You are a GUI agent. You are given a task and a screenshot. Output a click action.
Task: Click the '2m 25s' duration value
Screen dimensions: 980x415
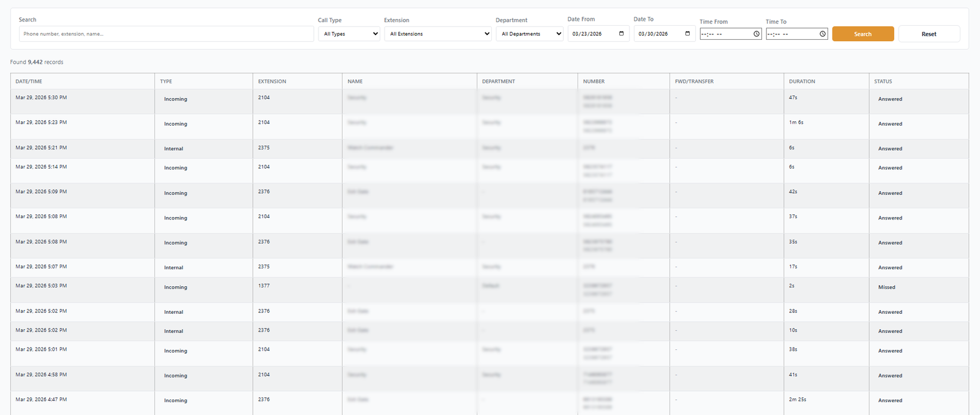click(797, 400)
